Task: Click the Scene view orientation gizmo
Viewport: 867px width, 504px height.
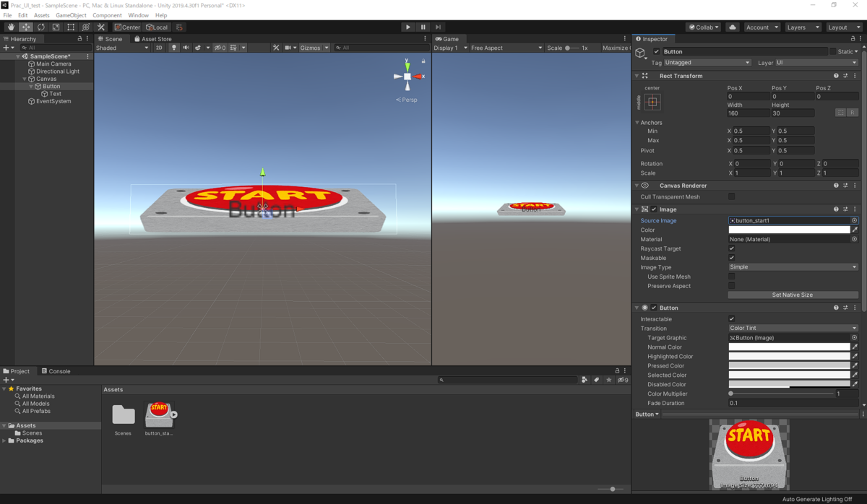Action: pos(407,76)
